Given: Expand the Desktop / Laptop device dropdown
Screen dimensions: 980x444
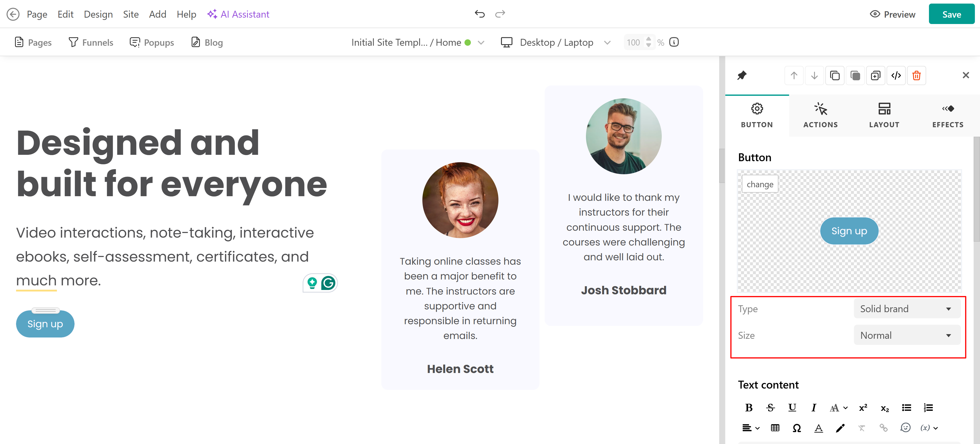Looking at the screenshot, I should (x=607, y=43).
